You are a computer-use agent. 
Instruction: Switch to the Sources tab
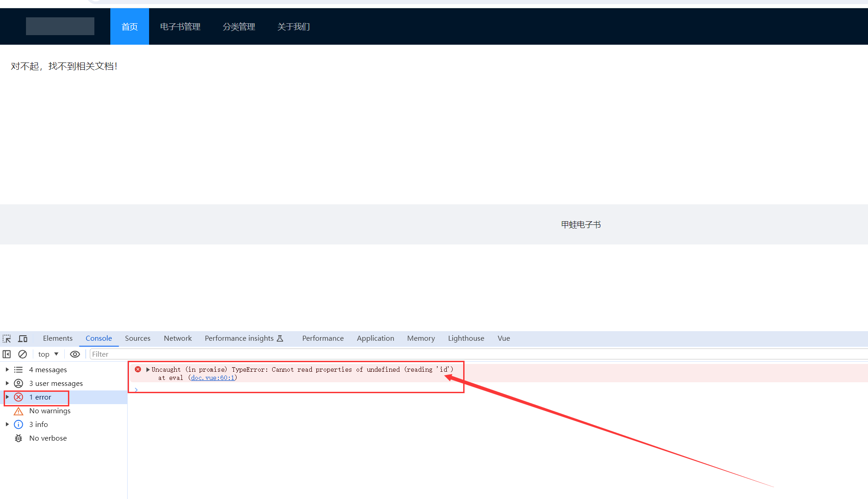138,338
